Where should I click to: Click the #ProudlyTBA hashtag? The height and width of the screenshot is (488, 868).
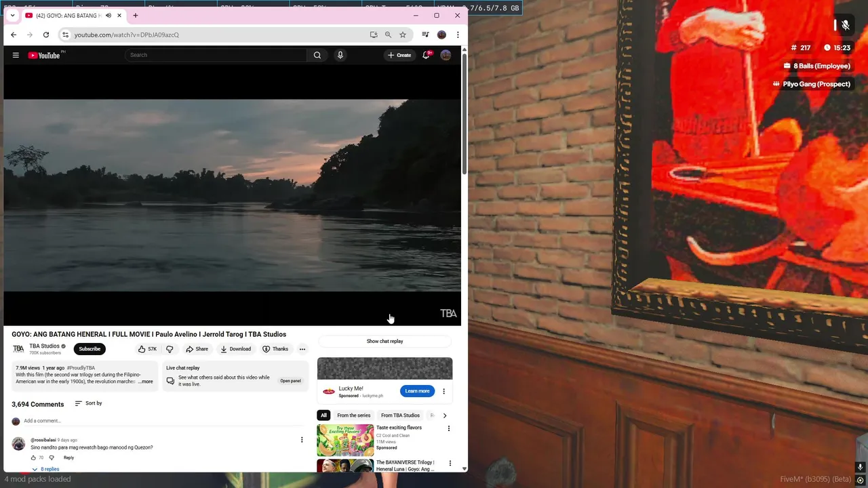click(81, 368)
